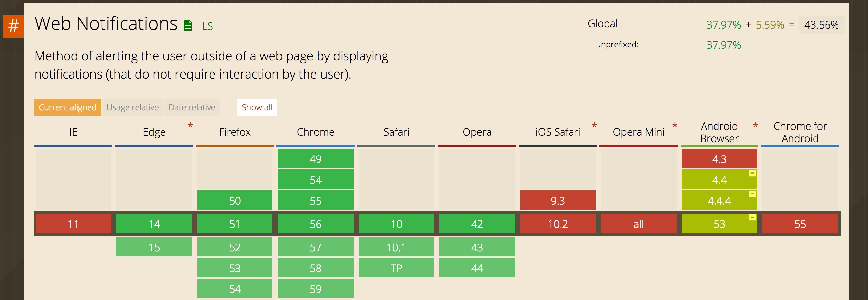
Task: Click the Opera Mini asterisk note
Action: tap(675, 126)
